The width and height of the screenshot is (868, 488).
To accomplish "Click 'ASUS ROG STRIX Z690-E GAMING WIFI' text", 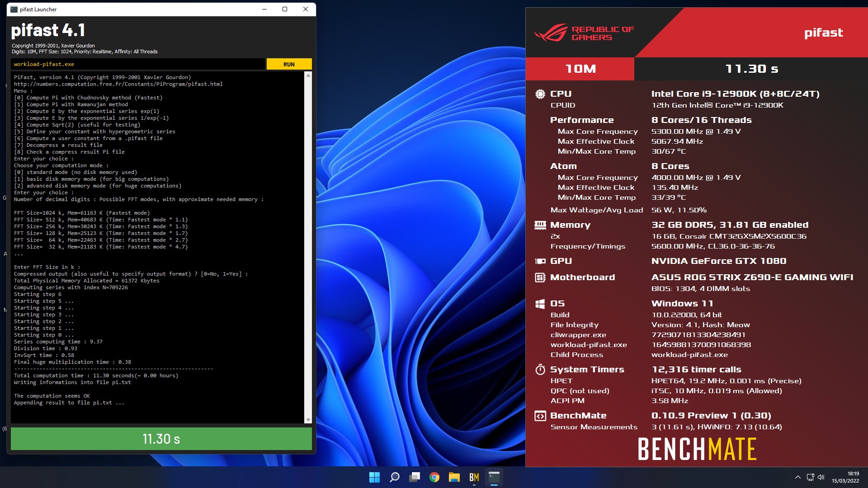I will point(752,277).
